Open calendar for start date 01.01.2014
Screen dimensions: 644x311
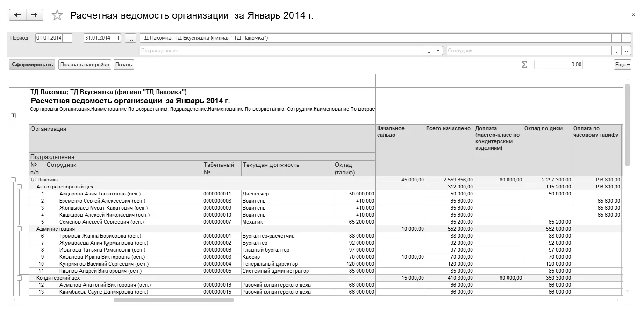click(x=67, y=38)
